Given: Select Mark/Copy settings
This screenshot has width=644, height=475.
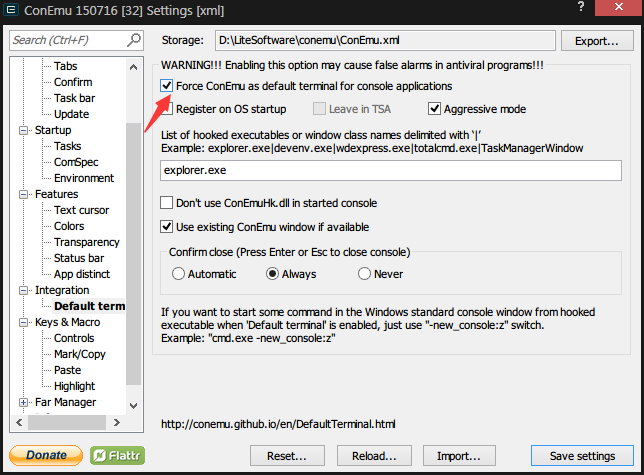Looking at the screenshot, I should (x=80, y=354).
